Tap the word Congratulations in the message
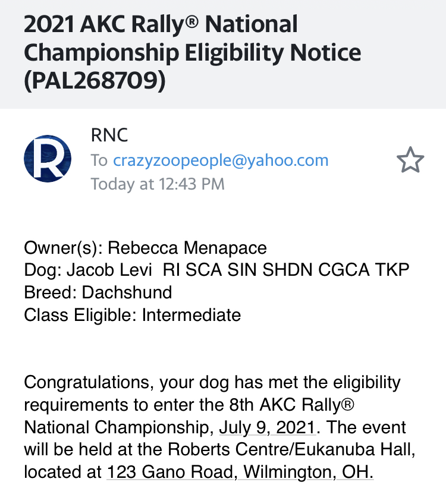 pos(87,382)
